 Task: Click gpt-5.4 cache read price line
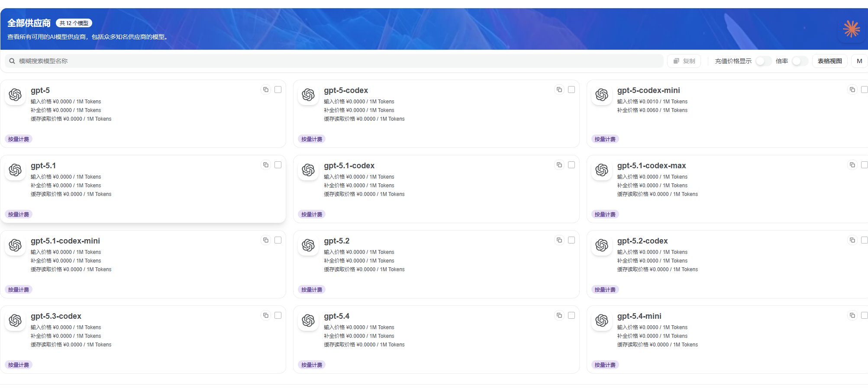pyautogui.click(x=364, y=345)
